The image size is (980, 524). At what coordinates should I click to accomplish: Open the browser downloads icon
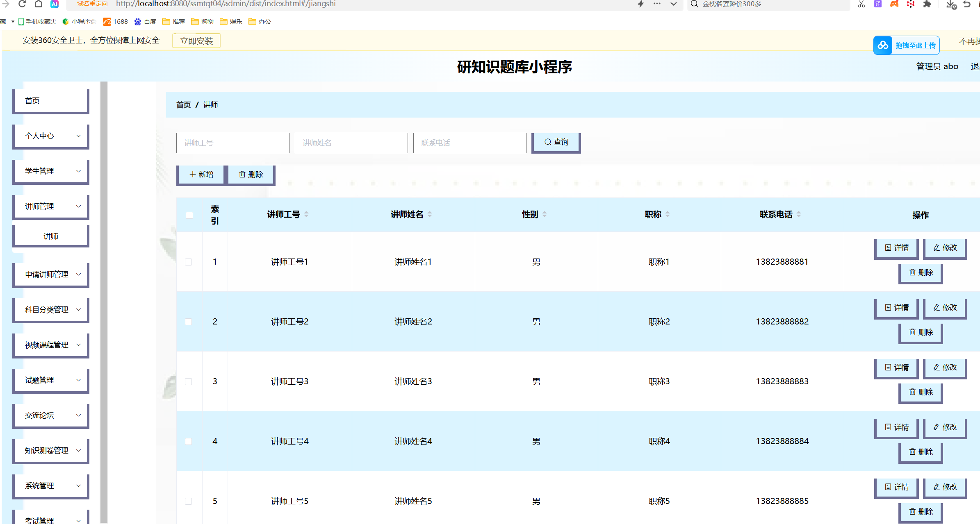coord(951,5)
